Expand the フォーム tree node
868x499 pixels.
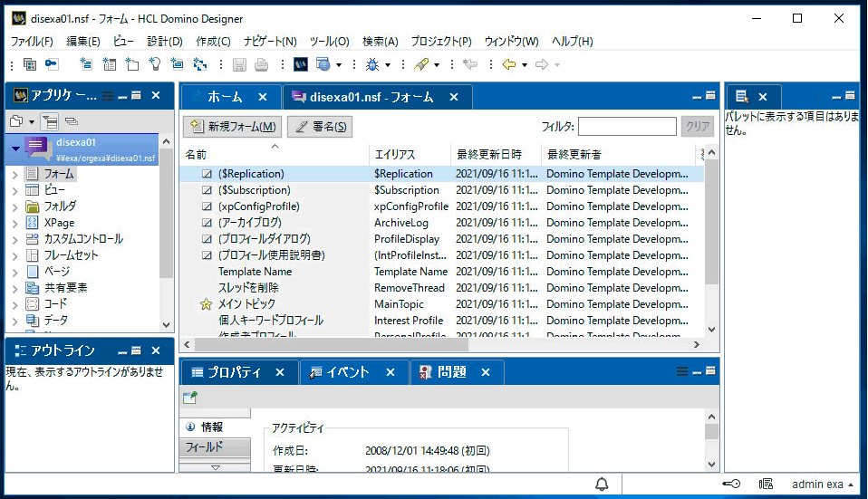14,175
